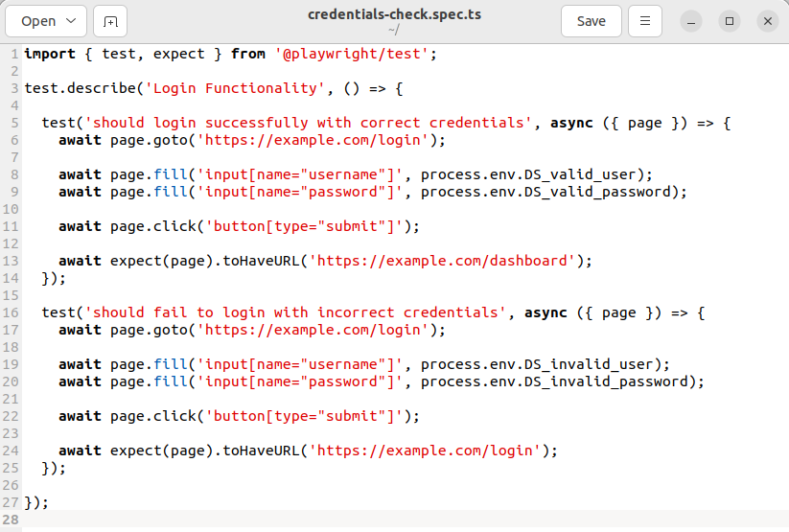Maximize the editor window

pyautogui.click(x=730, y=21)
